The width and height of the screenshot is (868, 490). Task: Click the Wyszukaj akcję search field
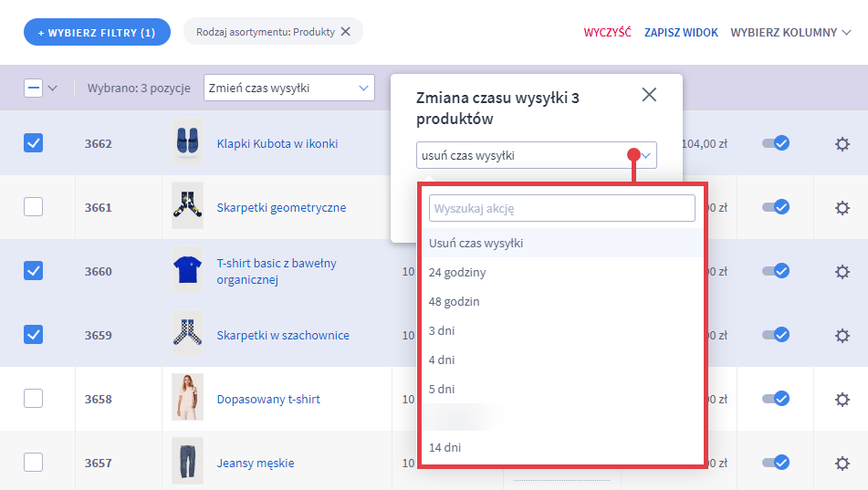(561, 208)
